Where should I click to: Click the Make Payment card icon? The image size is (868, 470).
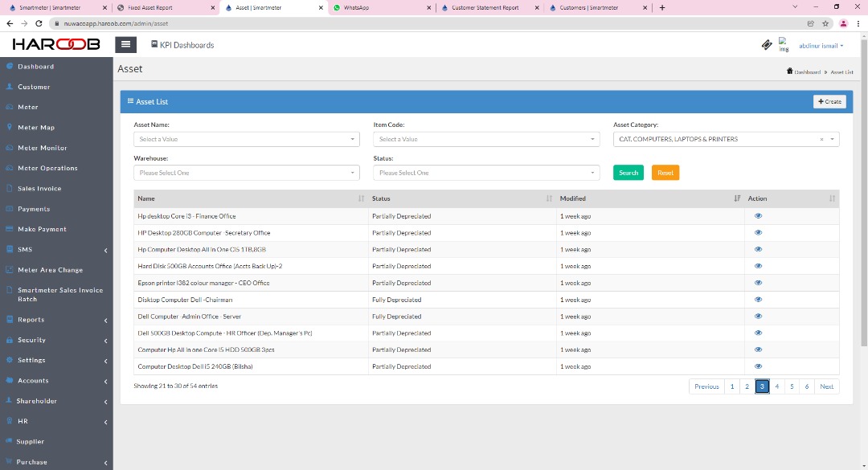pyautogui.click(x=10, y=229)
